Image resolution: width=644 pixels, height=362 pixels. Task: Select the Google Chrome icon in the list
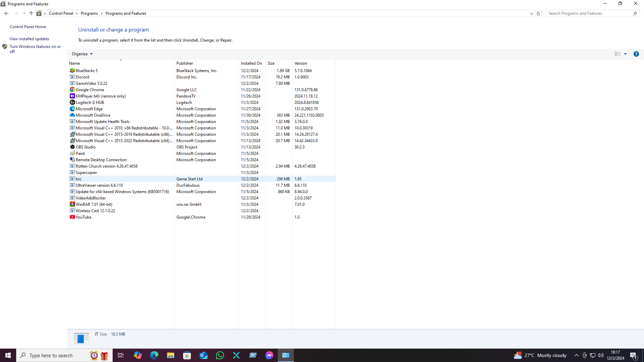click(72, 90)
